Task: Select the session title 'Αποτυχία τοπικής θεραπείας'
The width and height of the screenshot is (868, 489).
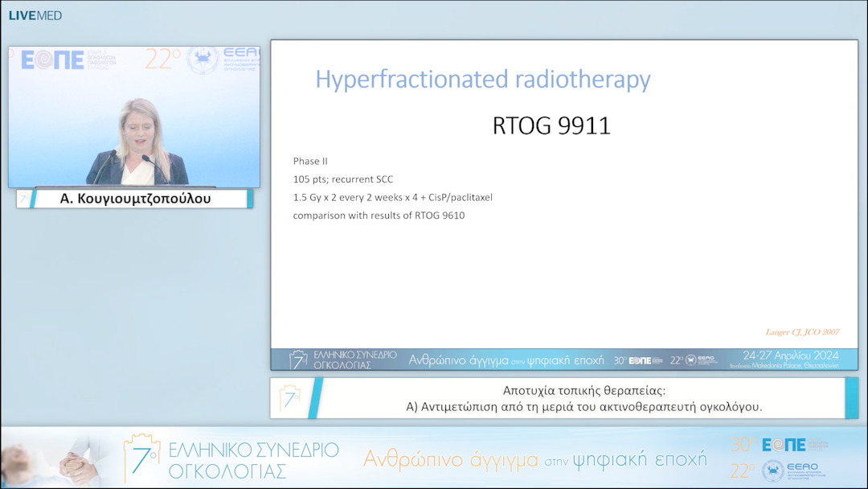Action: [x=583, y=391]
